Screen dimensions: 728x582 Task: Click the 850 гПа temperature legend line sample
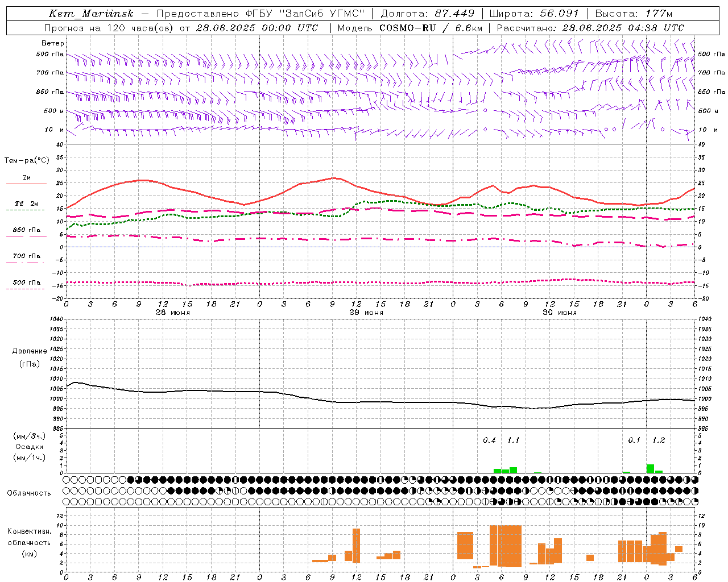(x=26, y=236)
